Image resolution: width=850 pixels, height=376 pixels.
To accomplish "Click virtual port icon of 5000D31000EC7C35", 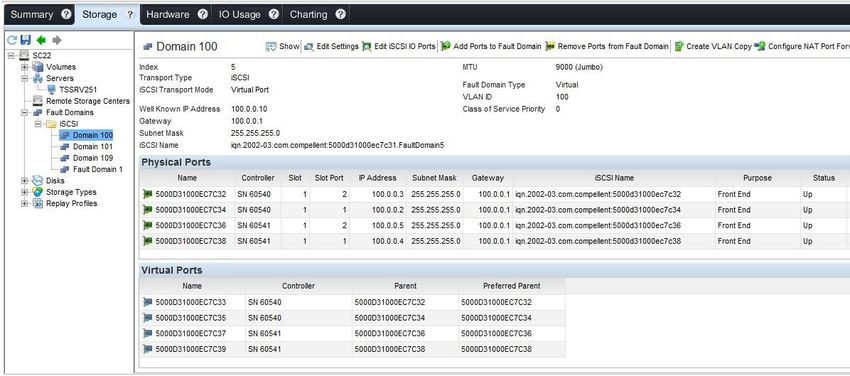I will click(147, 318).
